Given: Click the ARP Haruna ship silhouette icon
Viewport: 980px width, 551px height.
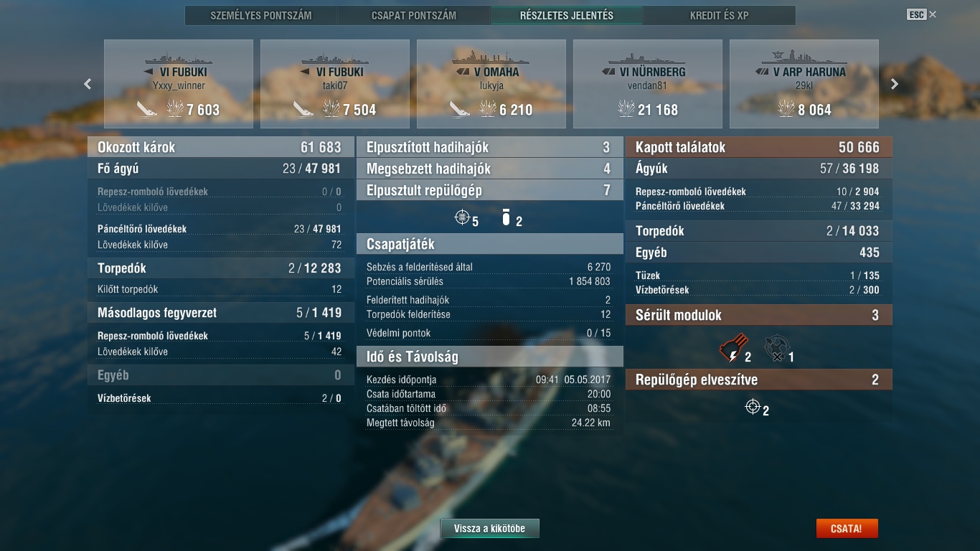Looking at the screenshot, I should coord(804,55).
